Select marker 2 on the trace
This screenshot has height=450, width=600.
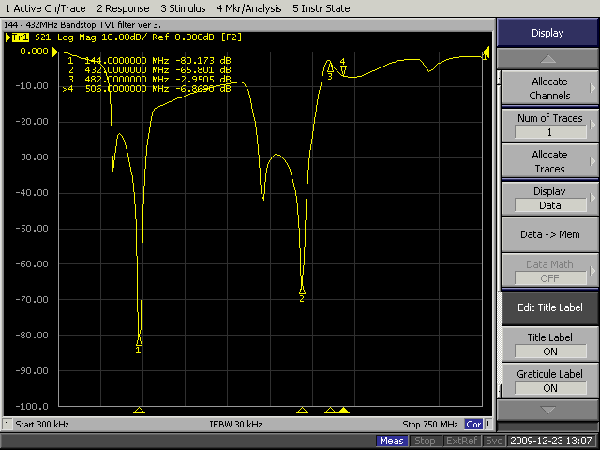302,290
